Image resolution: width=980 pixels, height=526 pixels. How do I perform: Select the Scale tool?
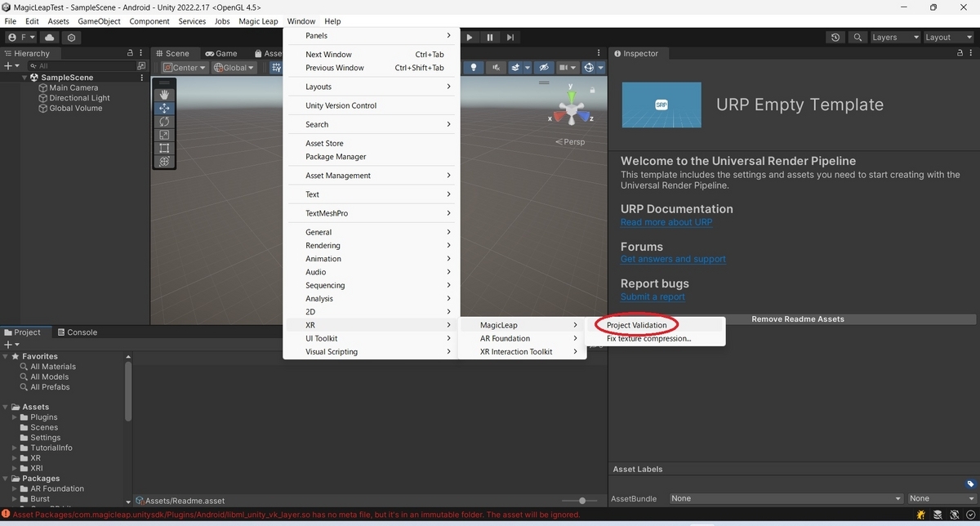click(x=164, y=135)
